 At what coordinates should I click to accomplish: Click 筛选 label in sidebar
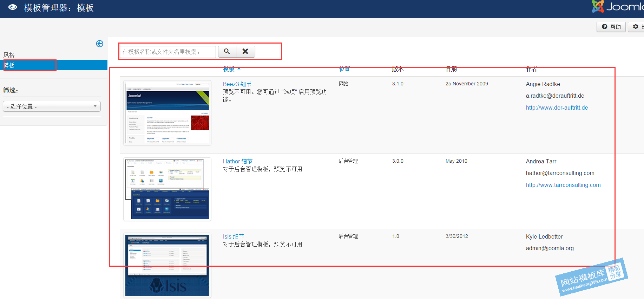click(11, 90)
